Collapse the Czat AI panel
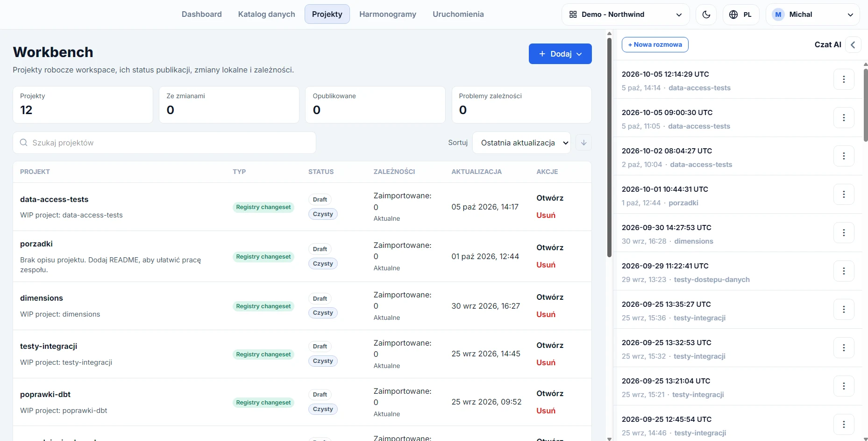The height and width of the screenshot is (441, 868). point(853,45)
